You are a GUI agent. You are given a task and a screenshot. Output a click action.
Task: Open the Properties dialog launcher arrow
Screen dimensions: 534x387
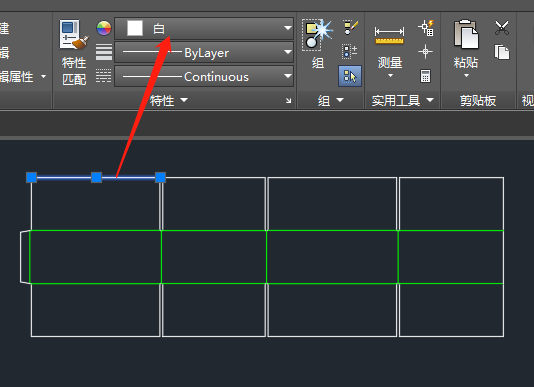(x=288, y=100)
